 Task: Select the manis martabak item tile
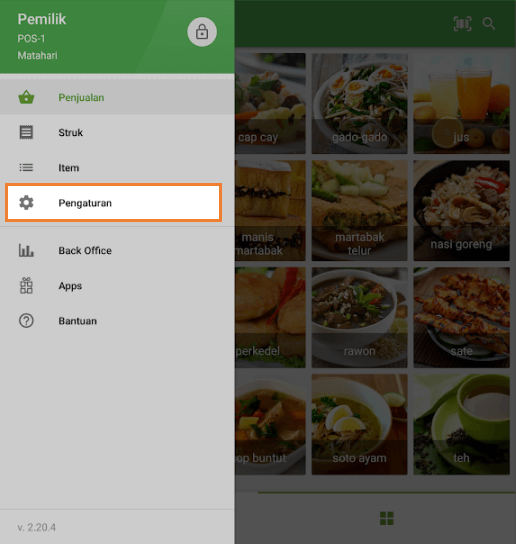270,211
